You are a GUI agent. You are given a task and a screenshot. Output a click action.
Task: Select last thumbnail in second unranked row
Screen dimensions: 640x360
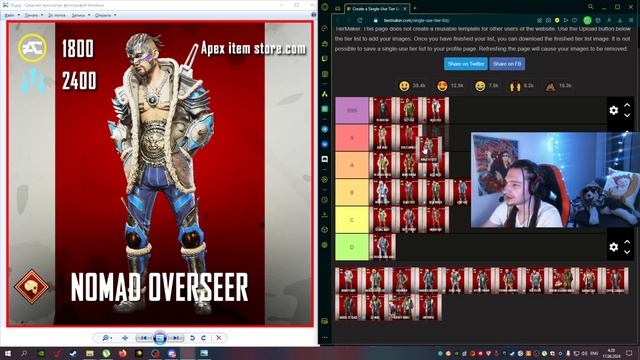point(429,307)
